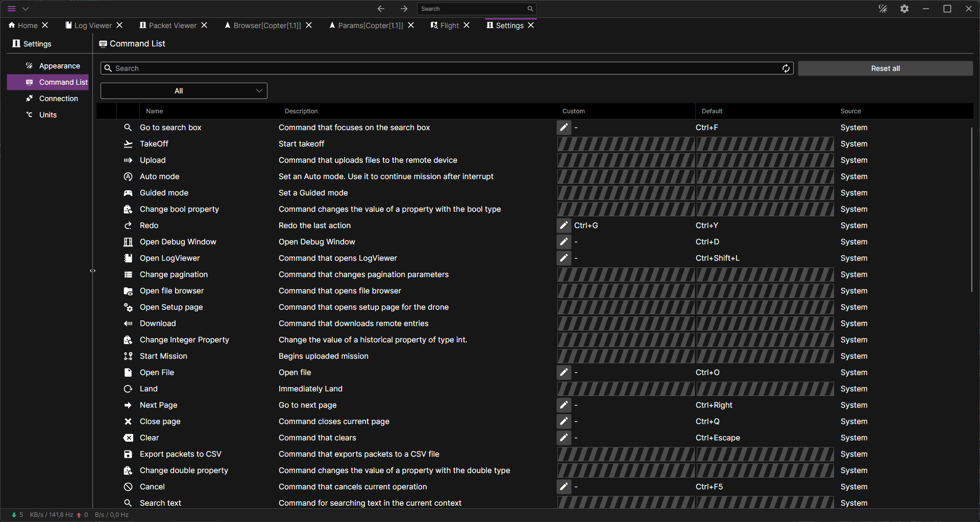Click the command list vertical scrollbar

[x=971, y=209]
